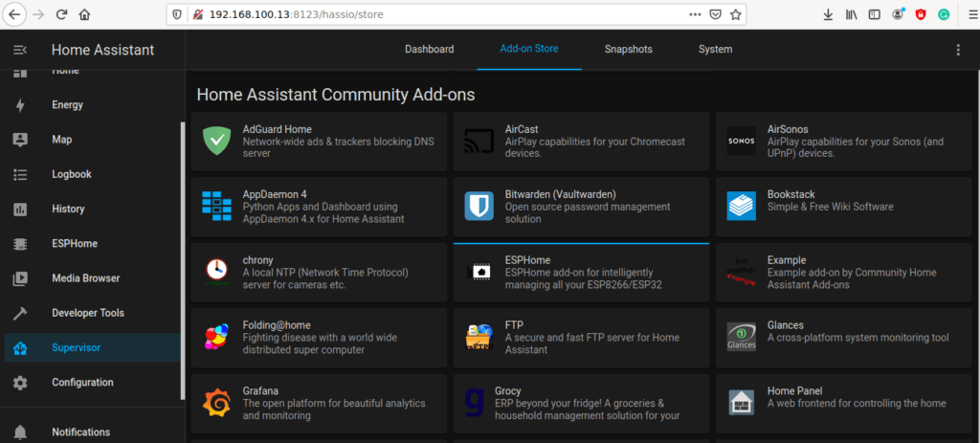Click the Home Assistant Community Add-ons heading

[336, 95]
